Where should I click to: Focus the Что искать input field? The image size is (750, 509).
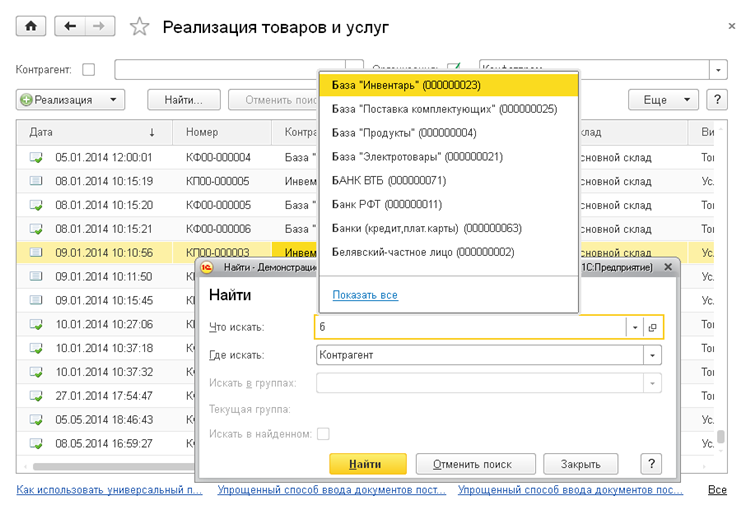470,327
